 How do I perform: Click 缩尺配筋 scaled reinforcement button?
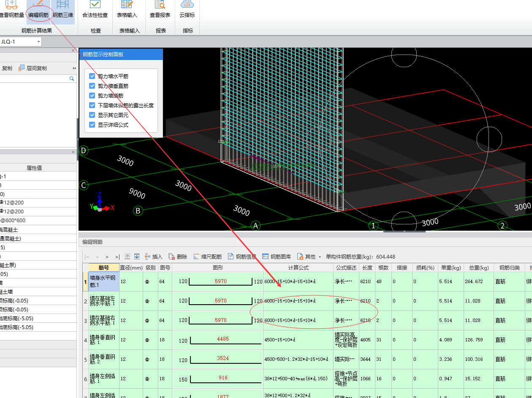(207, 256)
